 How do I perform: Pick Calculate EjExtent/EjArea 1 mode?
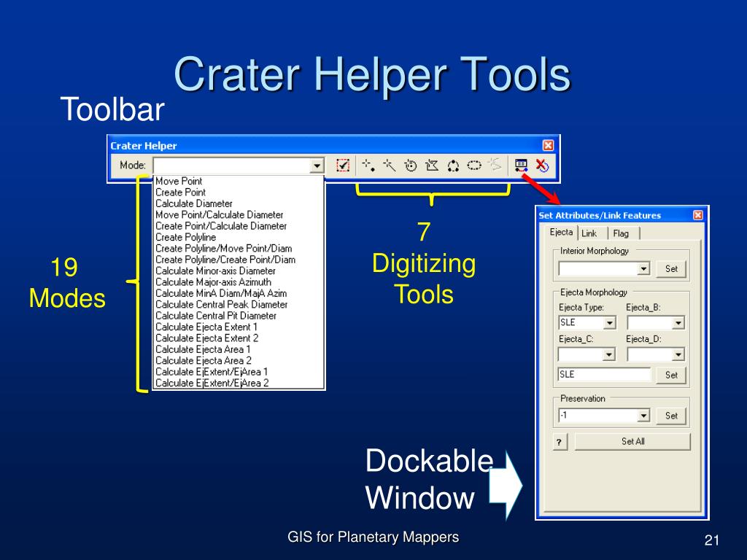239,371
